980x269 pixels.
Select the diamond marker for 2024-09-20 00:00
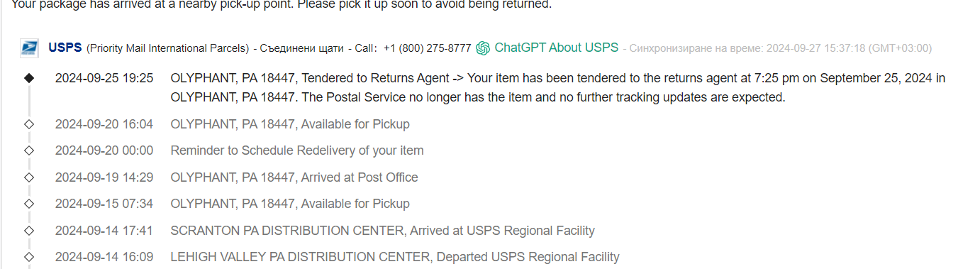[29, 150]
